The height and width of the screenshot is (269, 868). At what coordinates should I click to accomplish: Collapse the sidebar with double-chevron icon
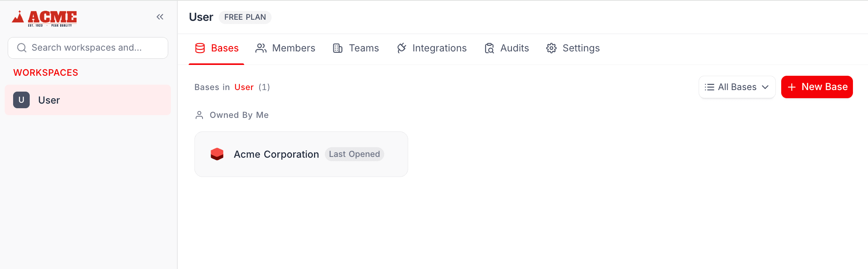point(160,17)
